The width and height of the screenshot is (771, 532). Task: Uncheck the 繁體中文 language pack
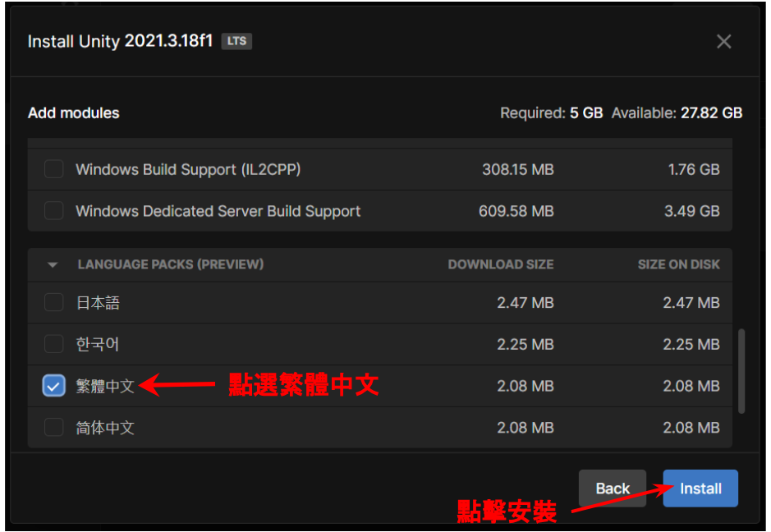pos(53,386)
